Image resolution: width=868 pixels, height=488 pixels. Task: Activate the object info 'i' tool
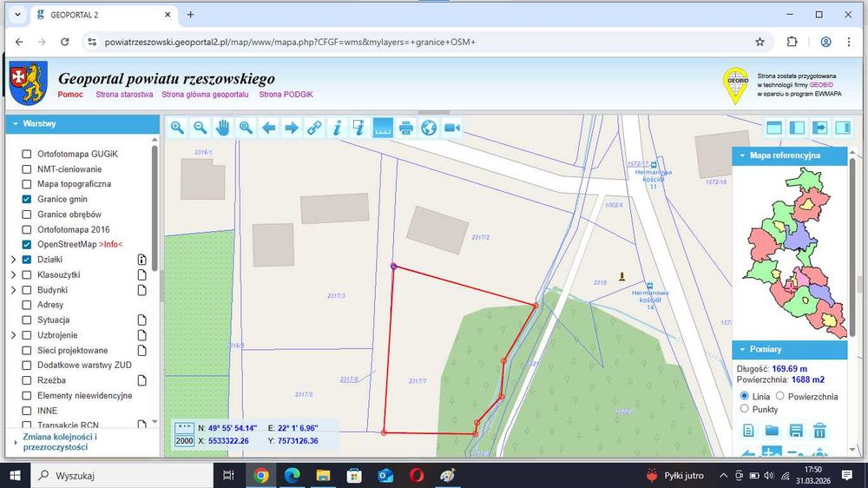[x=337, y=128]
